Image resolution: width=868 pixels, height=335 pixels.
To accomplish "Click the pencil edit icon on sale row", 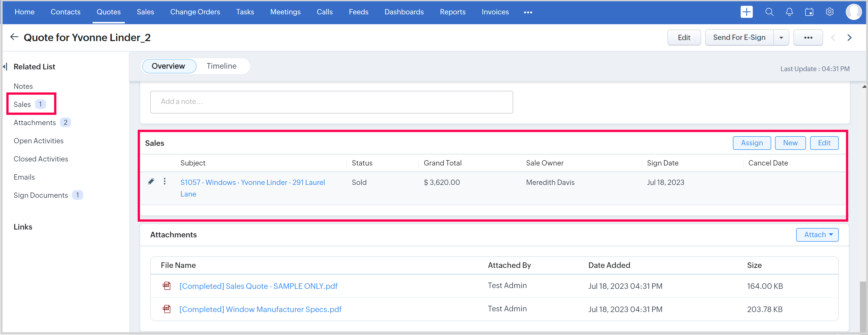I will (x=151, y=182).
